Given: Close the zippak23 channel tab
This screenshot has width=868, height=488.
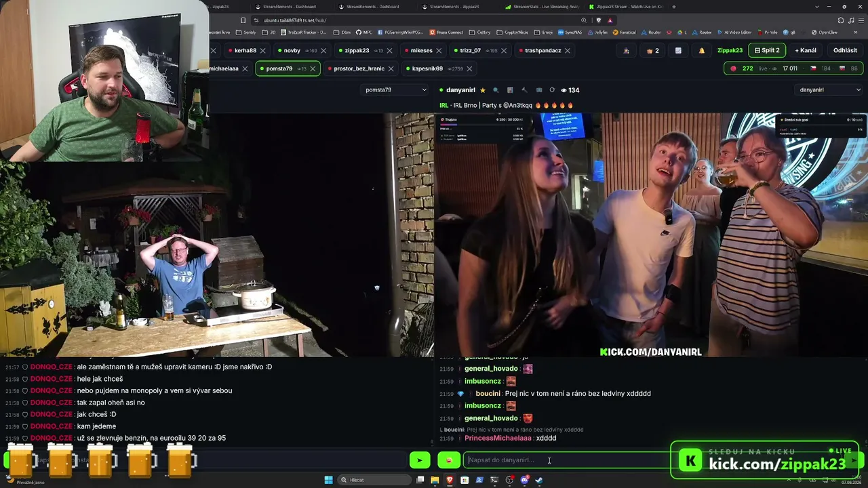Looking at the screenshot, I should click(x=389, y=51).
